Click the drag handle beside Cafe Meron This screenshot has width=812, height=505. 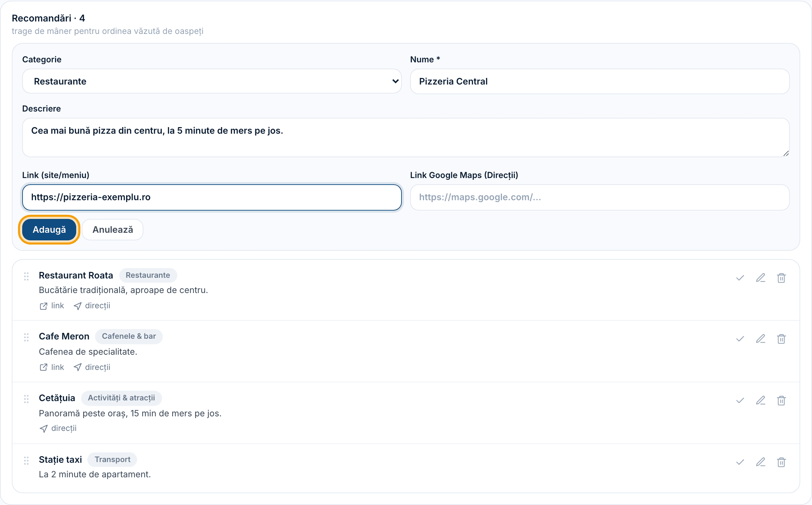[26, 337]
